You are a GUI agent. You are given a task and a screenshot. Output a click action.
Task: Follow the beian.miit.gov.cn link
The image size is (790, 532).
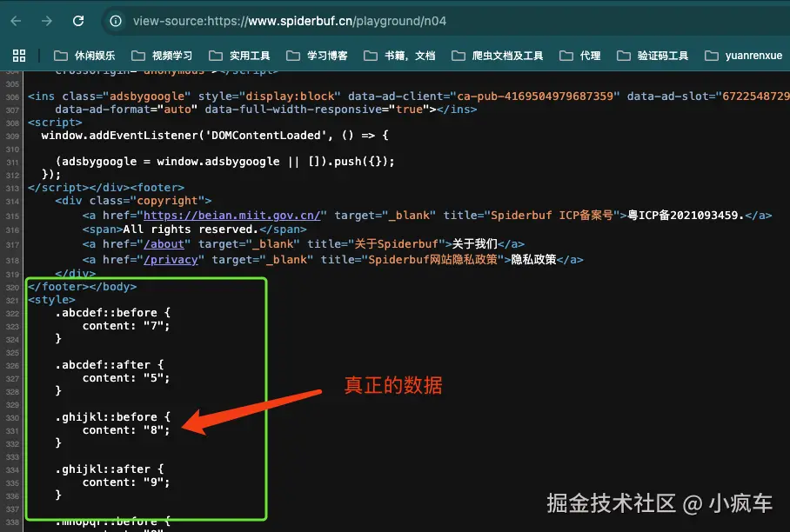(x=231, y=216)
